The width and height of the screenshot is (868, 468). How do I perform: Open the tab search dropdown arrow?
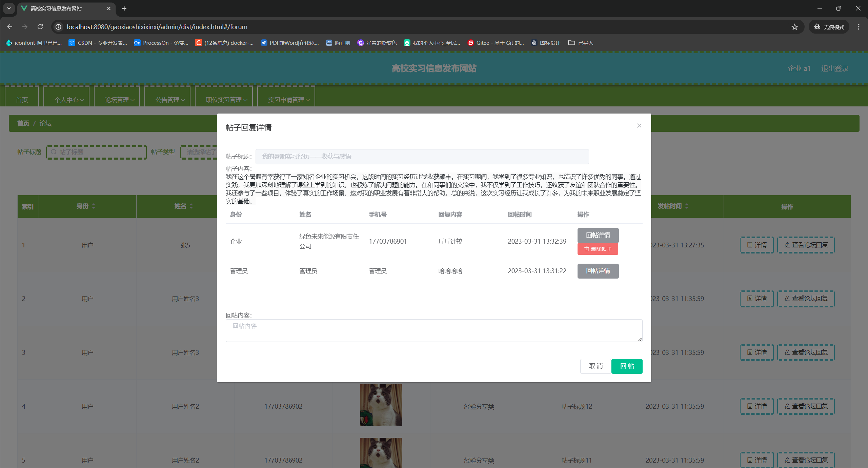click(9, 8)
